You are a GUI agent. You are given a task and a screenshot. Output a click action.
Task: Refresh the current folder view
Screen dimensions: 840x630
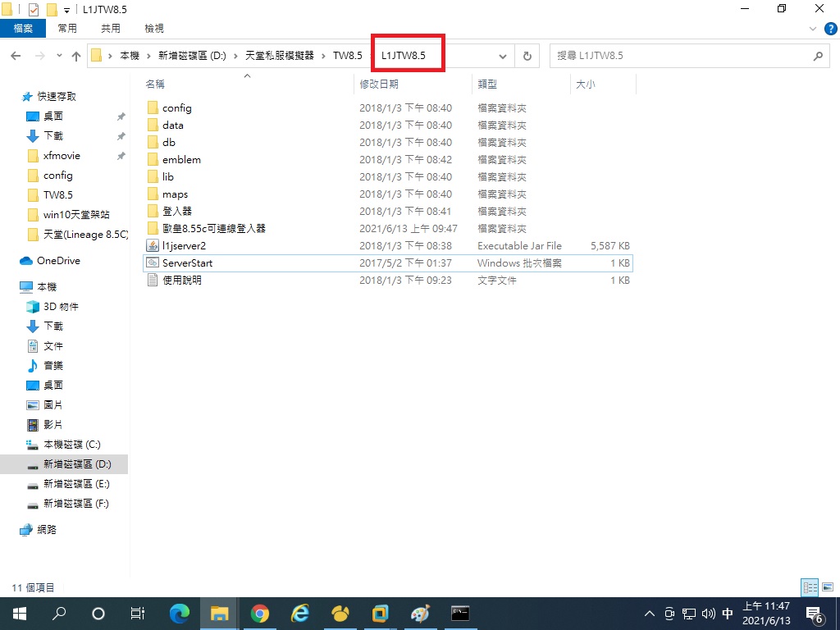click(527, 56)
